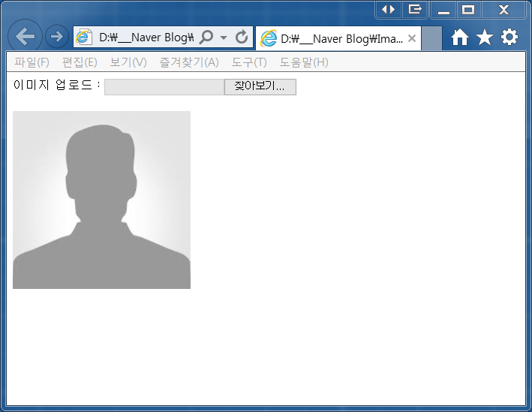The image size is (532, 412).
Task: Open the 도구(T) menu
Action: tap(249, 62)
